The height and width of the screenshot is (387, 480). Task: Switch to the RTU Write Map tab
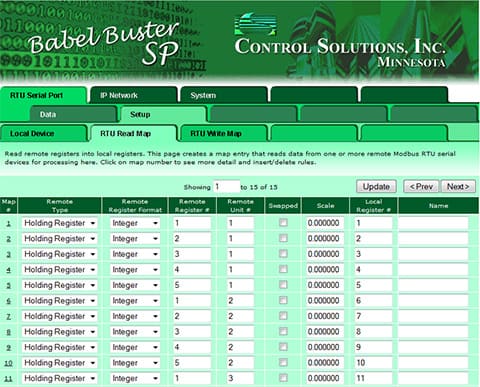pos(224,134)
